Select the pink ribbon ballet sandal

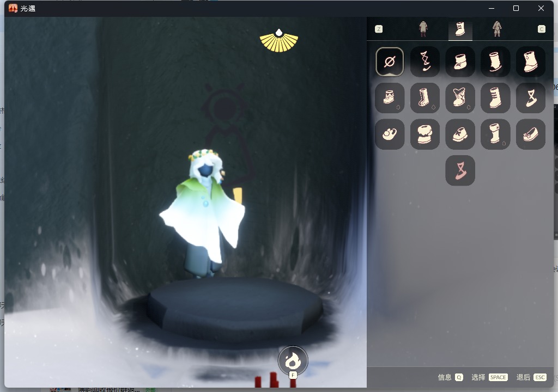pyautogui.click(x=460, y=170)
